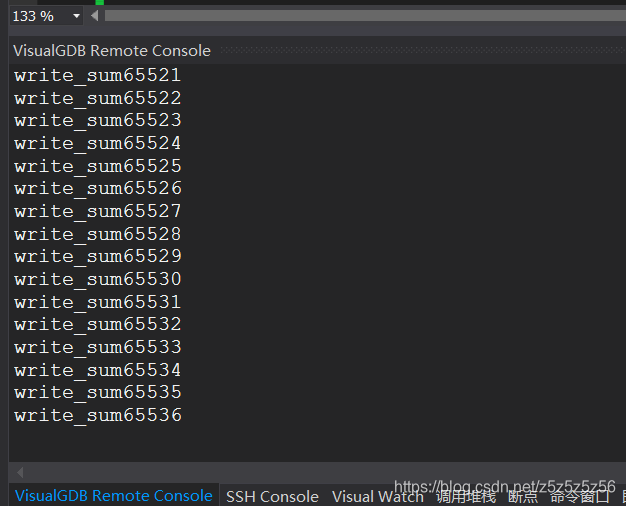Select the line write_sum65534
Screen dimensions: 626x506
98,370
